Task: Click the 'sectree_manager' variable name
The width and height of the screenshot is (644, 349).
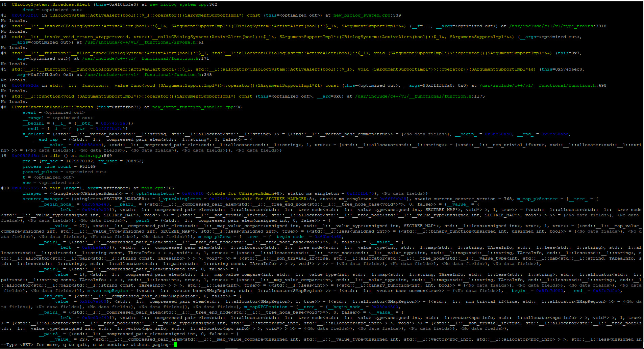Action: coord(43,199)
